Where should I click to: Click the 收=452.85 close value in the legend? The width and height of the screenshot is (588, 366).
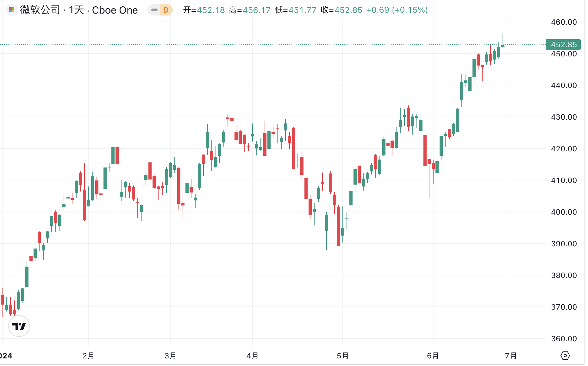(x=341, y=10)
